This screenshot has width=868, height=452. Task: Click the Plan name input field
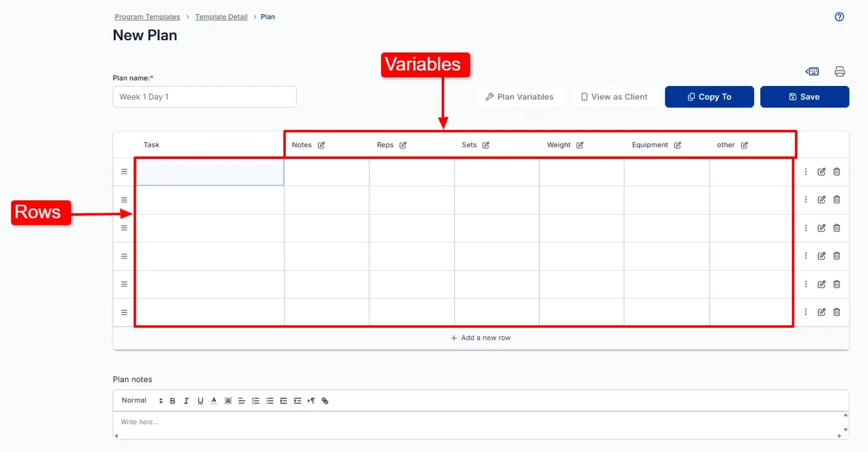tap(205, 97)
